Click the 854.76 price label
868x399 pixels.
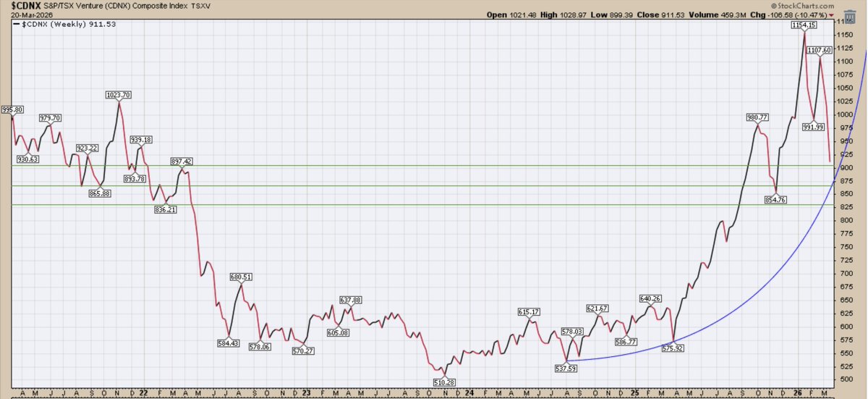tap(775, 199)
